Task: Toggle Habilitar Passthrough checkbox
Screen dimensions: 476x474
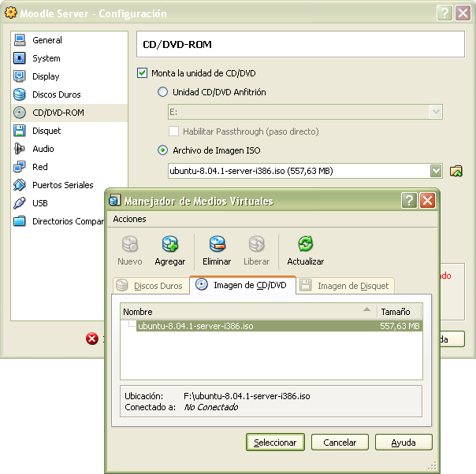Action: click(173, 131)
